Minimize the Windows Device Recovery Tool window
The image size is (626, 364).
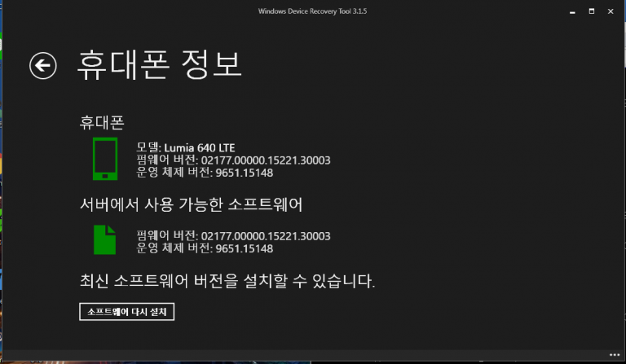tap(572, 11)
